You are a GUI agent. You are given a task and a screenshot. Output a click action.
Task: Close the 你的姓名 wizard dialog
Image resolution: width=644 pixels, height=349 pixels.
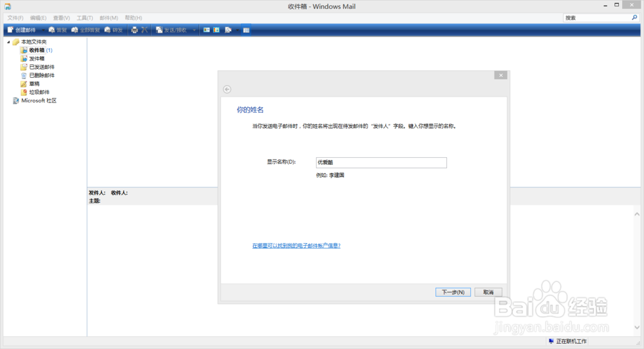(x=500, y=75)
